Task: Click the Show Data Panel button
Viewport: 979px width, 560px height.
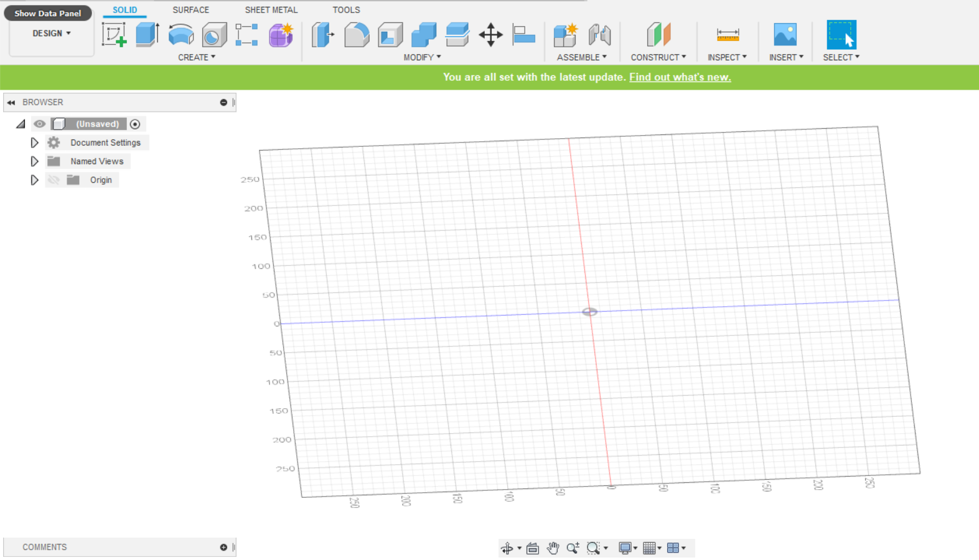Action: [48, 13]
